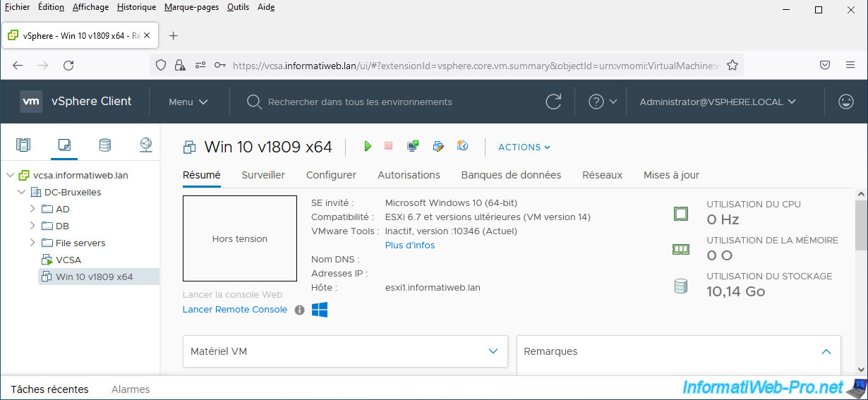Open the Fichier menu
Image resolution: width=868 pixels, height=400 pixels.
[18, 7]
